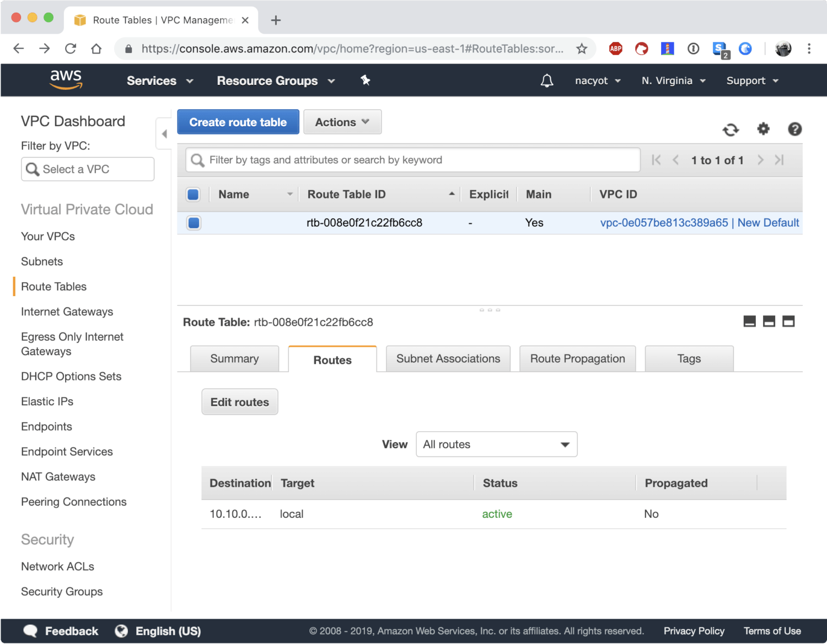Select the Route Tables browser tab
Screen dimensions: 827x644
tap(161, 20)
